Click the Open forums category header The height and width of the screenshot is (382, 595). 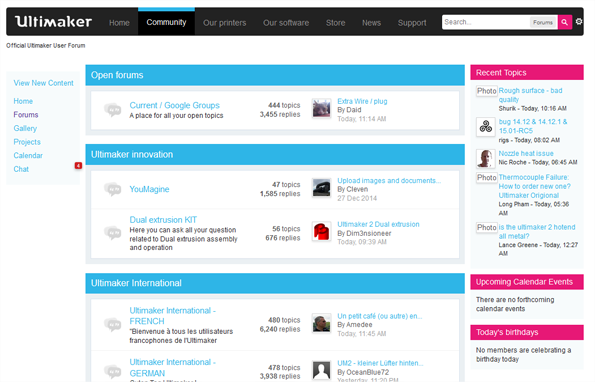(x=275, y=75)
